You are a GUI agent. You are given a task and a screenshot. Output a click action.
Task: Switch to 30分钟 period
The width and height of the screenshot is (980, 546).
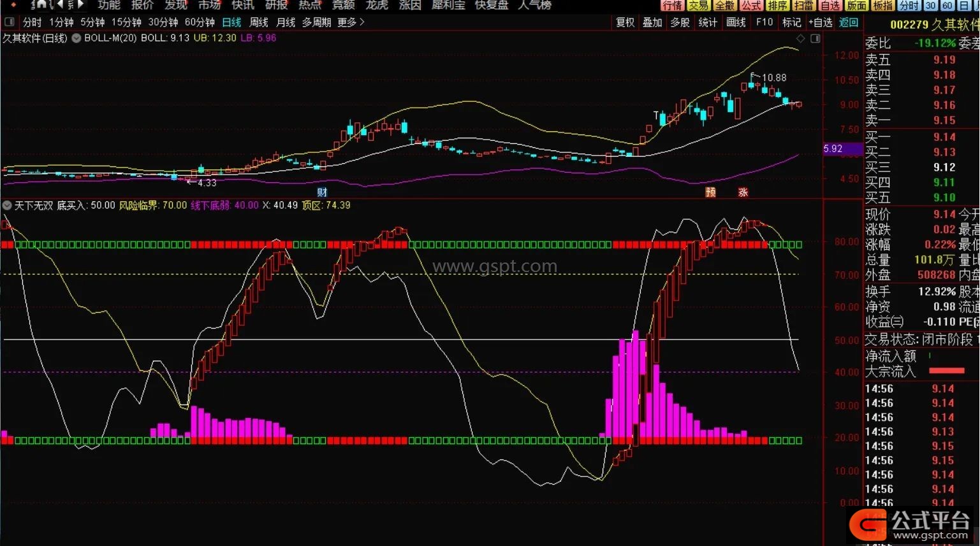tap(163, 22)
